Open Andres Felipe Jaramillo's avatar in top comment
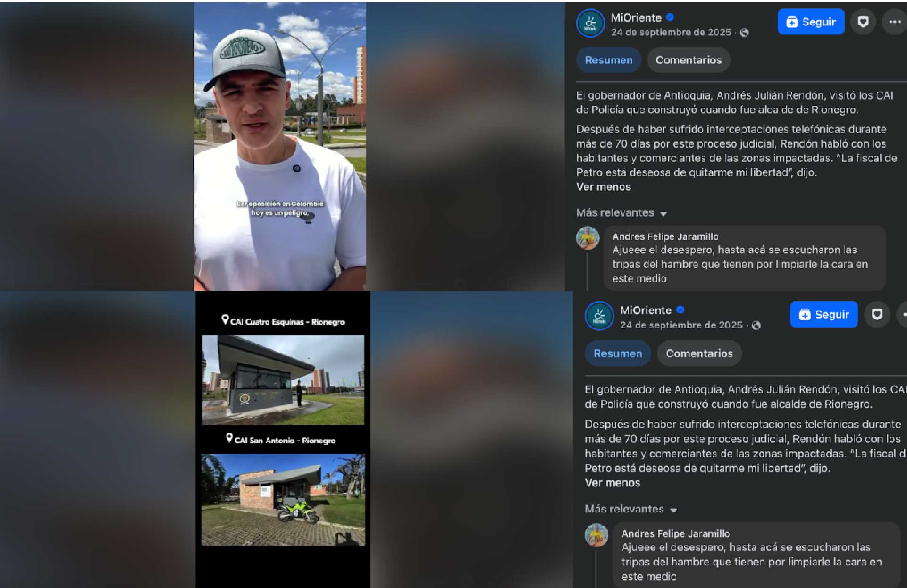The image size is (907, 588). coord(588,238)
